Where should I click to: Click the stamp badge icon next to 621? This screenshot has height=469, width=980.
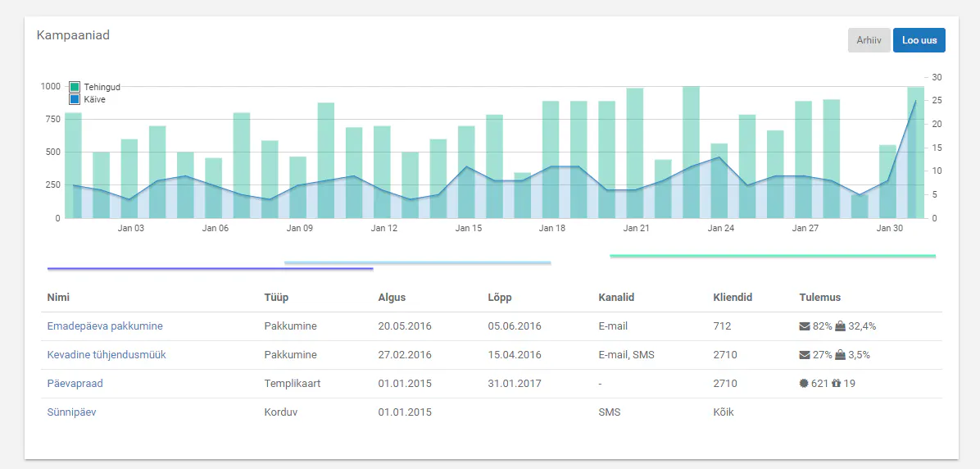click(x=804, y=384)
